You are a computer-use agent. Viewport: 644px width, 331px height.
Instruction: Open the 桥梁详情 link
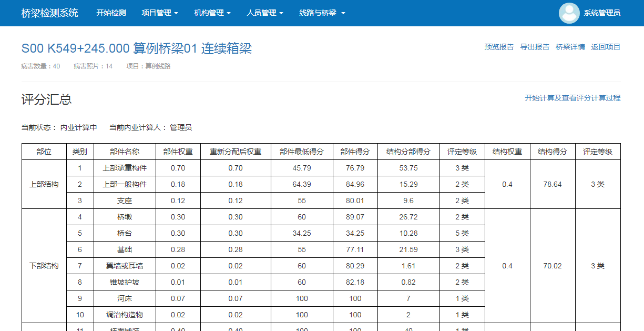(570, 47)
